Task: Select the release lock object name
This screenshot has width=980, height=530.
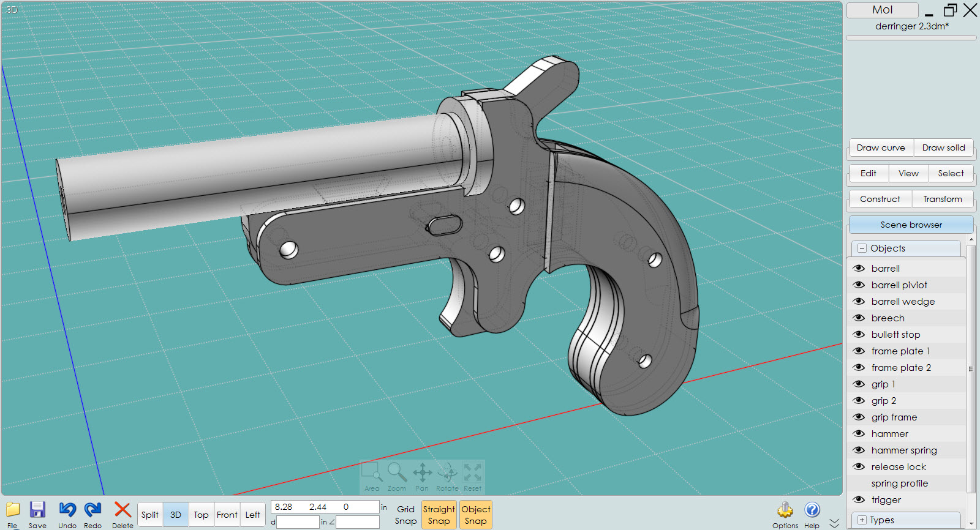Action: (899, 466)
